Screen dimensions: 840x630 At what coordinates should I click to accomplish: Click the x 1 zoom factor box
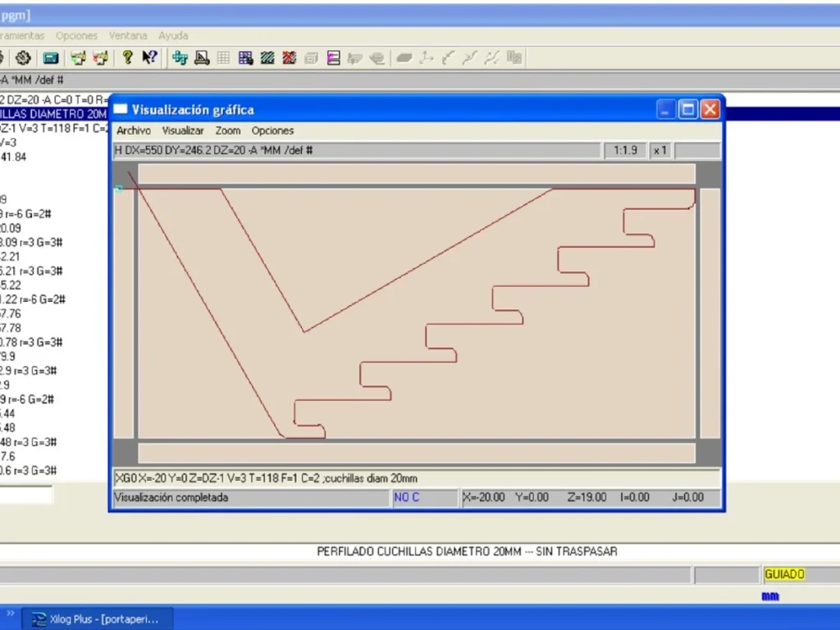pos(660,151)
